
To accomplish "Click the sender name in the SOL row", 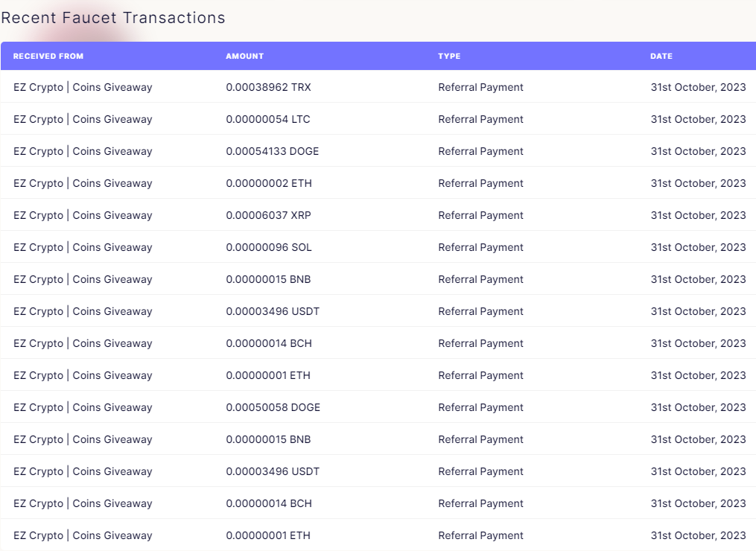I will (83, 247).
